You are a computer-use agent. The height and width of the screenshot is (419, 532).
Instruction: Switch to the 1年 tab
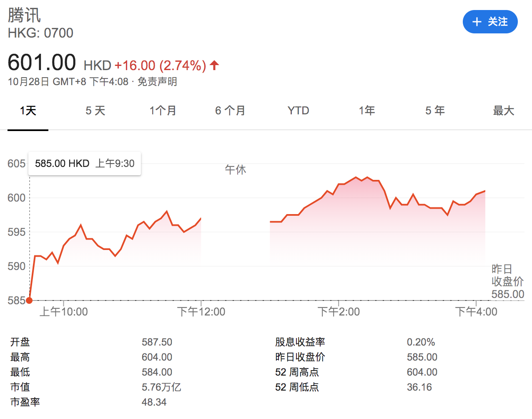tap(367, 111)
